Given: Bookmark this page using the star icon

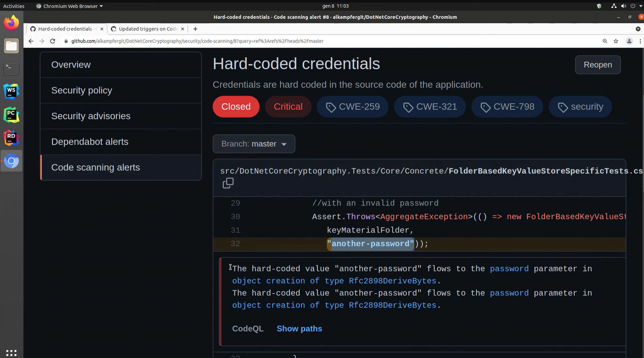Looking at the screenshot, I should pyautogui.click(x=616, y=41).
